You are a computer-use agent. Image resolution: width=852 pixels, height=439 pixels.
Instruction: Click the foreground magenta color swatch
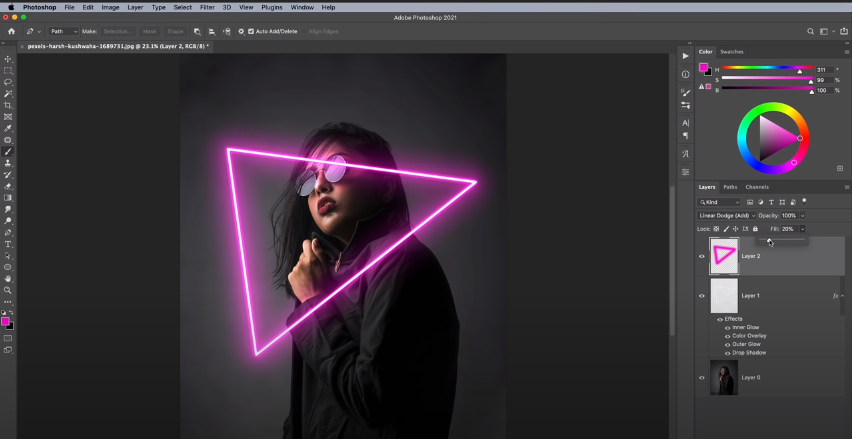[6, 321]
